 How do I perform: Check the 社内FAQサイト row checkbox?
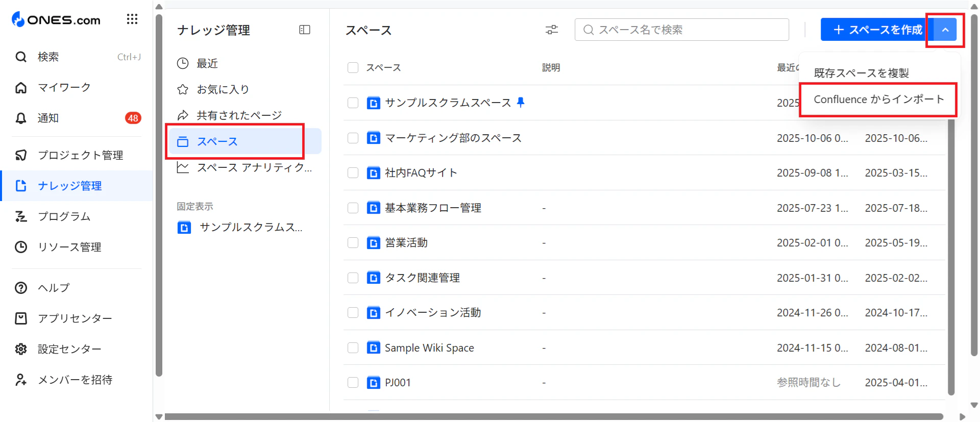click(353, 172)
